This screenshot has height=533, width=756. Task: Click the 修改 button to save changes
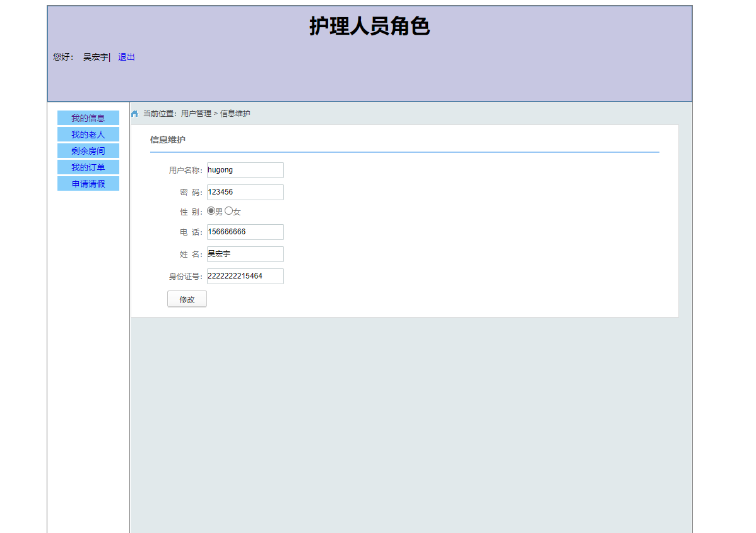tap(187, 299)
